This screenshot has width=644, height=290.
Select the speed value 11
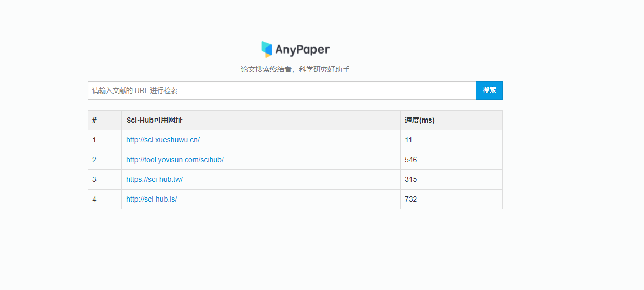point(408,140)
